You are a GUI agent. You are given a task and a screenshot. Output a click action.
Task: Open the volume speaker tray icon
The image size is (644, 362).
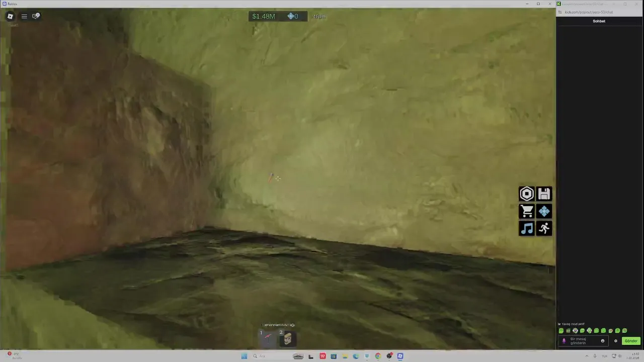pos(620,356)
